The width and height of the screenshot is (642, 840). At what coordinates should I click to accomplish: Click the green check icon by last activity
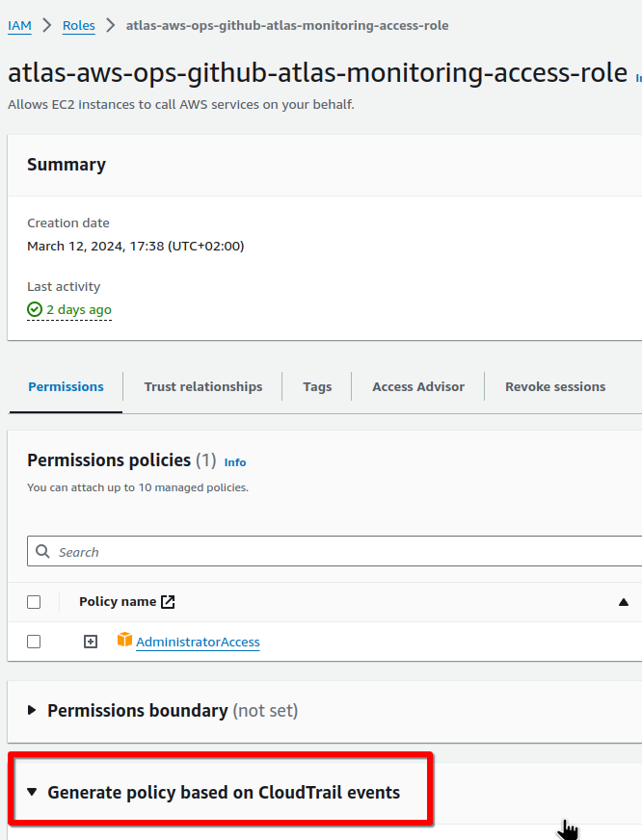tap(35, 309)
